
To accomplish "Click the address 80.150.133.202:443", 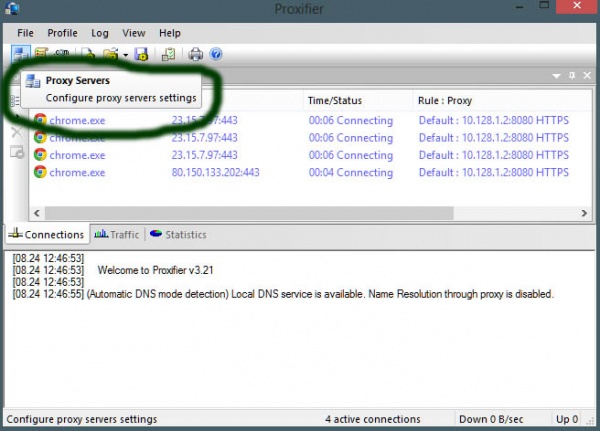I will click(x=215, y=173).
